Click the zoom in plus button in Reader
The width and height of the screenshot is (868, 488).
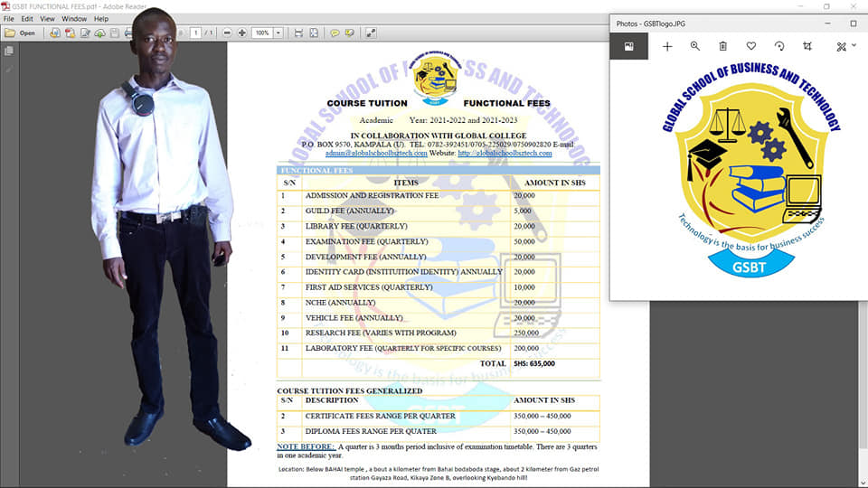tap(242, 33)
